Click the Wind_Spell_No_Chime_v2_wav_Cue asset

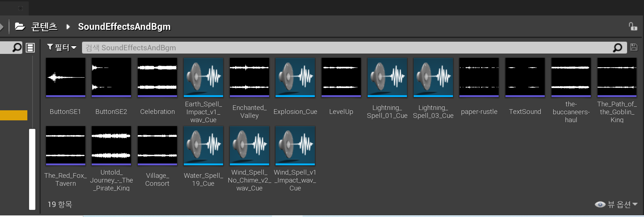tap(249, 146)
